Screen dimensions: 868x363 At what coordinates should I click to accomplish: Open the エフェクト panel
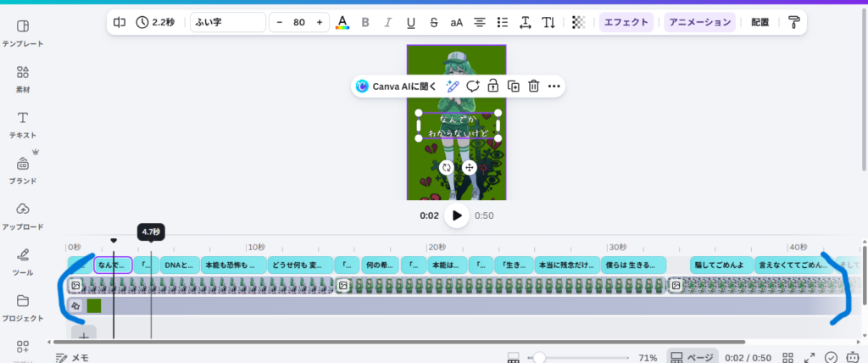tap(626, 22)
